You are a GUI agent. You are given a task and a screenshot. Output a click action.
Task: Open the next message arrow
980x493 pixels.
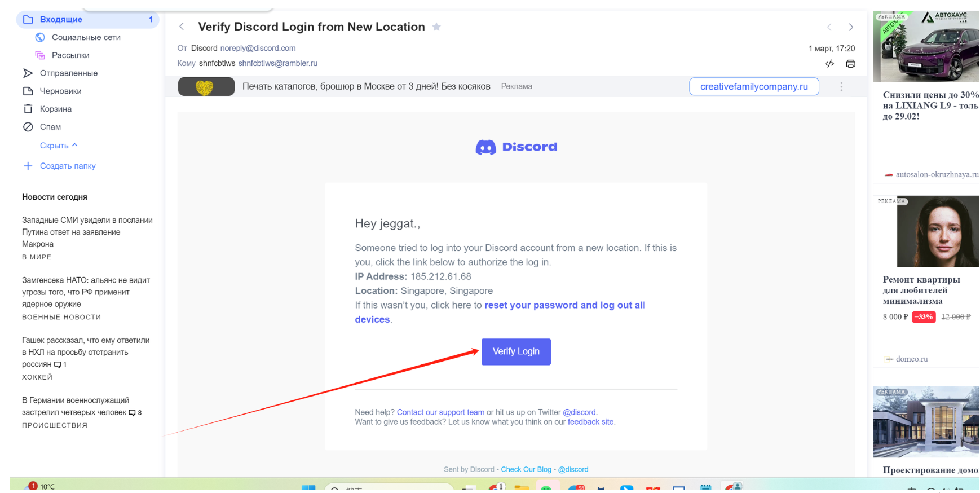(850, 27)
